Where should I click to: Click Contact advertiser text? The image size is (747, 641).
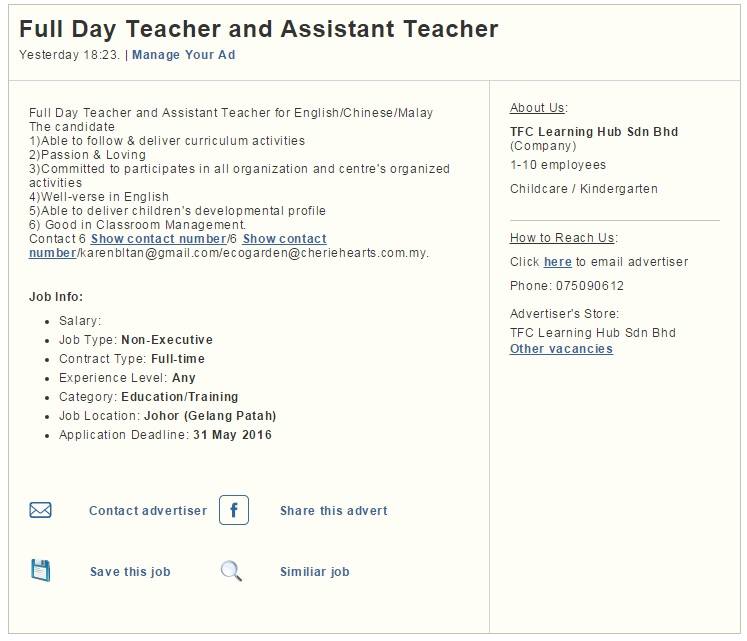(x=148, y=510)
